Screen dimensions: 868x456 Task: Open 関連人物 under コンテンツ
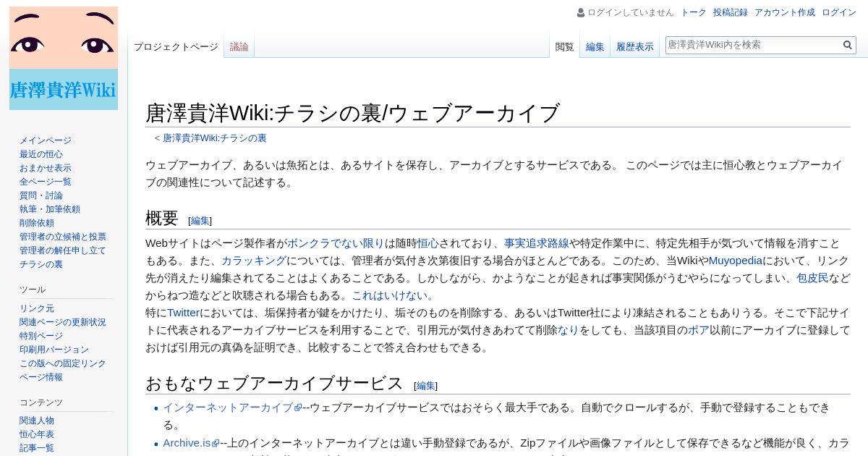pos(37,421)
